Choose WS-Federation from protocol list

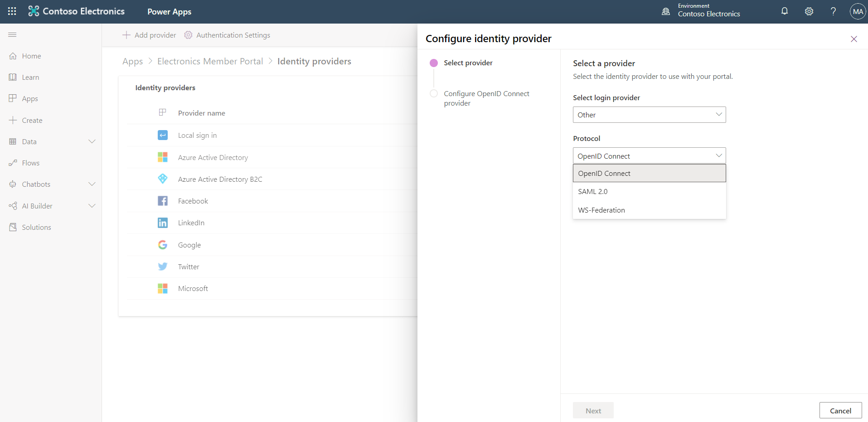click(601, 210)
